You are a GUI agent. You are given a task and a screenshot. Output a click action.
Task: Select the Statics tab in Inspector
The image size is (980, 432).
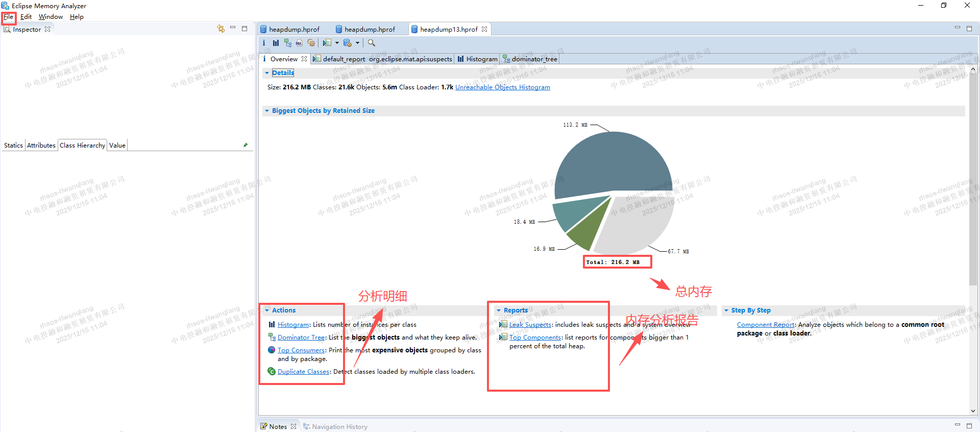point(13,145)
